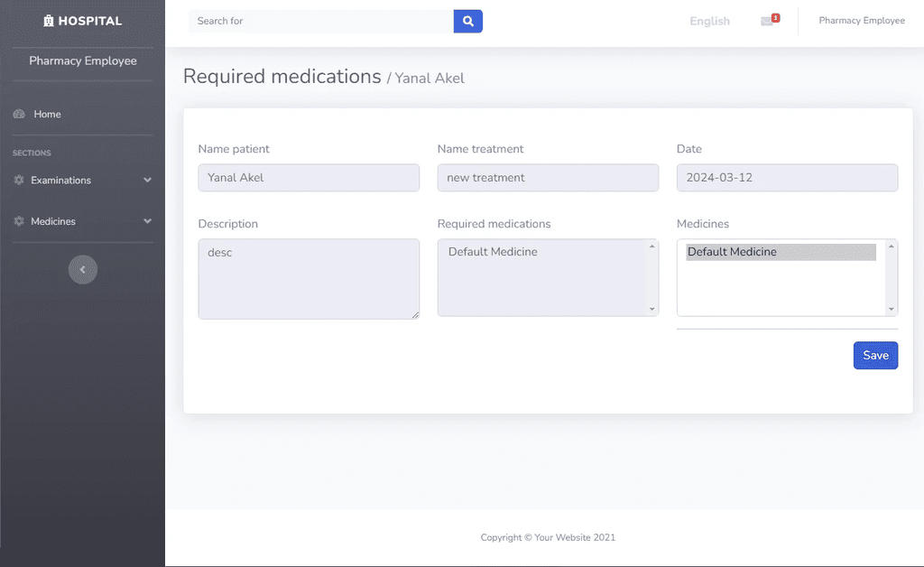
Task: Click Yanal Akel in the page heading
Action: tap(430, 79)
